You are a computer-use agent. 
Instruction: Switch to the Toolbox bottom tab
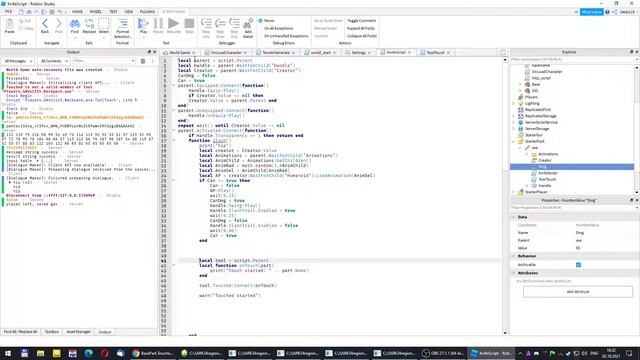click(52, 332)
